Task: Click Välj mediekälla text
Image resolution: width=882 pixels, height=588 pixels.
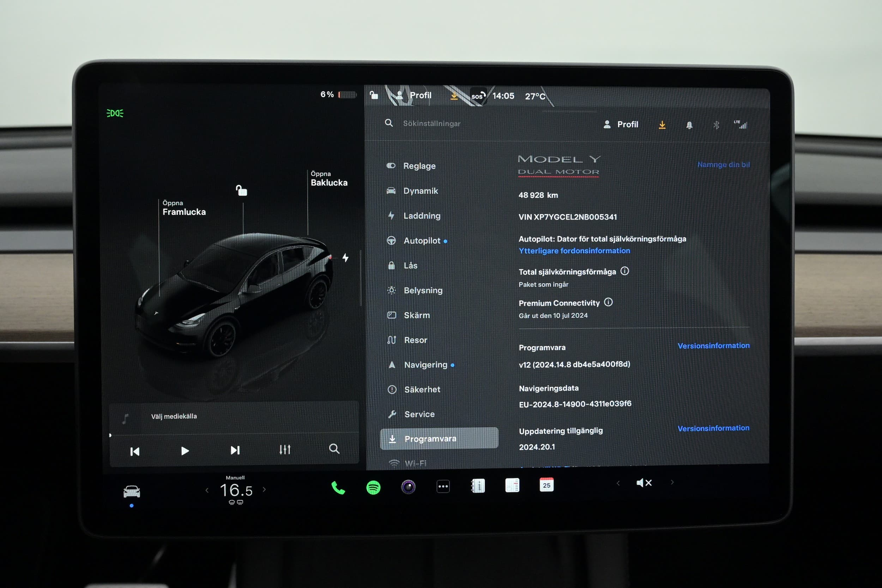Action: coord(174,416)
